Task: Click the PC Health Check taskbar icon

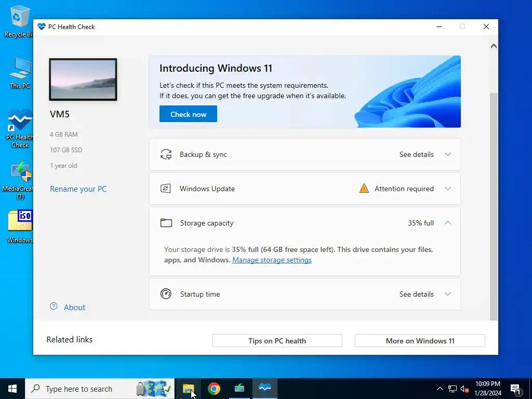Action: click(265, 389)
